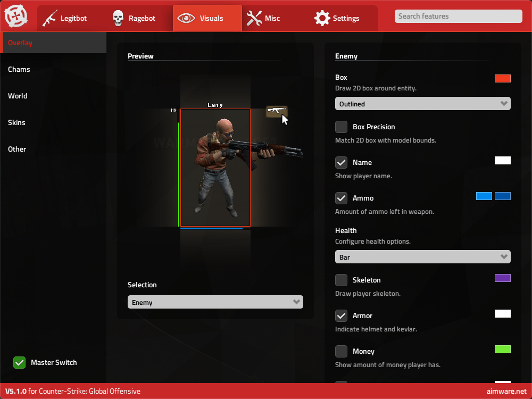Viewport: 532px width, 399px height.
Task: Click the purple Skeleton color swatch
Action: point(503,278)
